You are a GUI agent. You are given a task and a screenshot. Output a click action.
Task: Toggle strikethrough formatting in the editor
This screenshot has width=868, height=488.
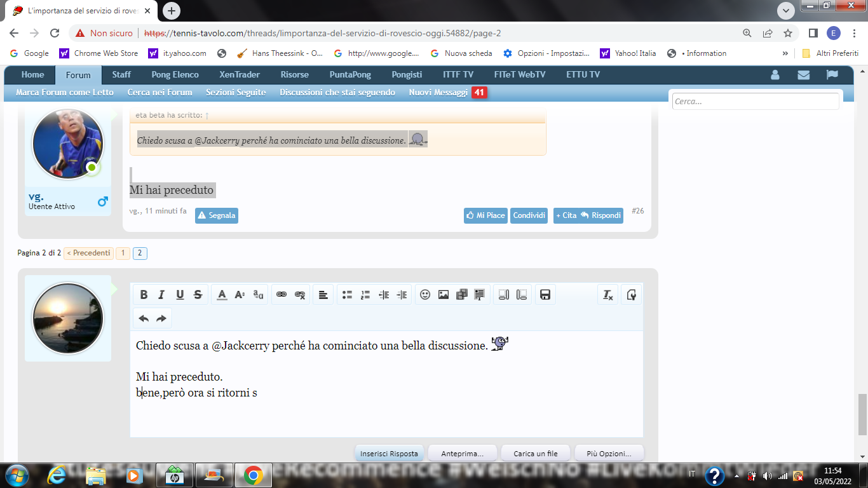[198, 295]
